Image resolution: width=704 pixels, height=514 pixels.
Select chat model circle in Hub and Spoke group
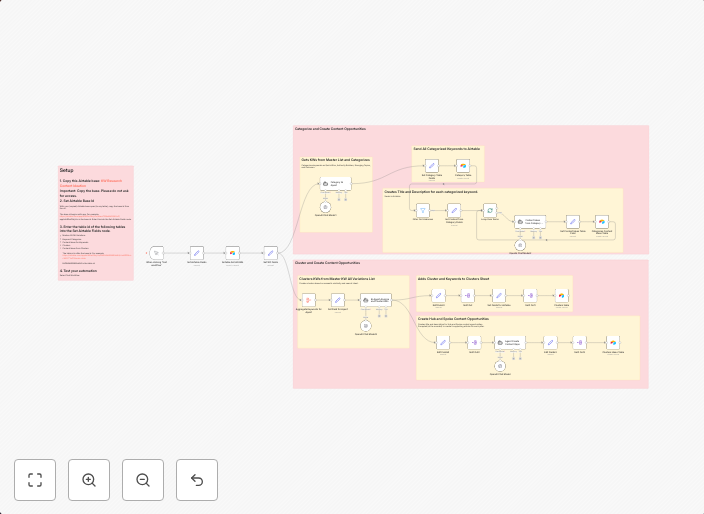click(x=500, y=366)
